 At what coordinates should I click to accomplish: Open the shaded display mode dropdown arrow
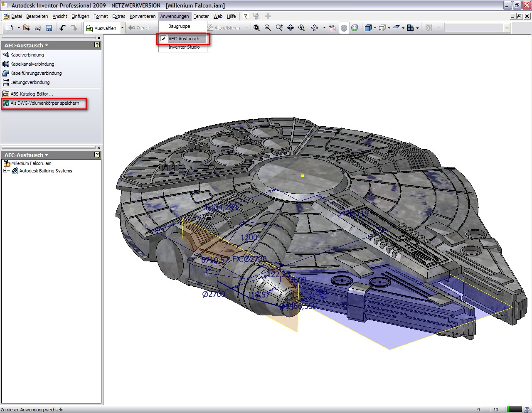tap(375, 28)
